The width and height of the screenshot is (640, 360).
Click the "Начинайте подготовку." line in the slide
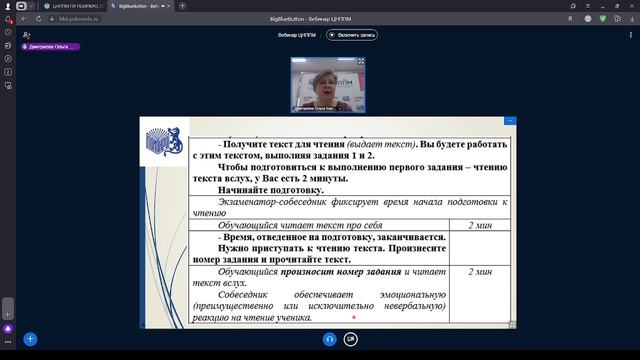coord(271,190)
